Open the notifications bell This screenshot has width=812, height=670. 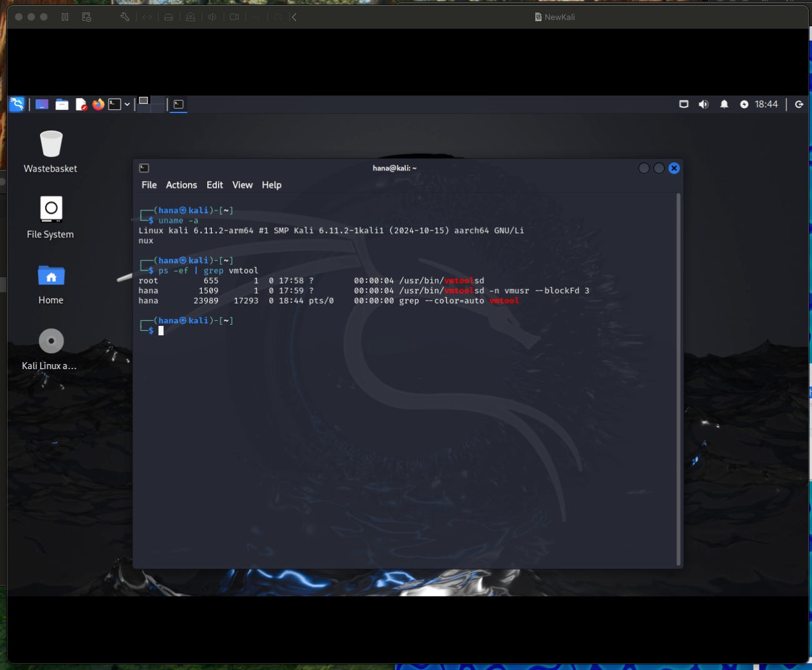(x=724, y=104)
